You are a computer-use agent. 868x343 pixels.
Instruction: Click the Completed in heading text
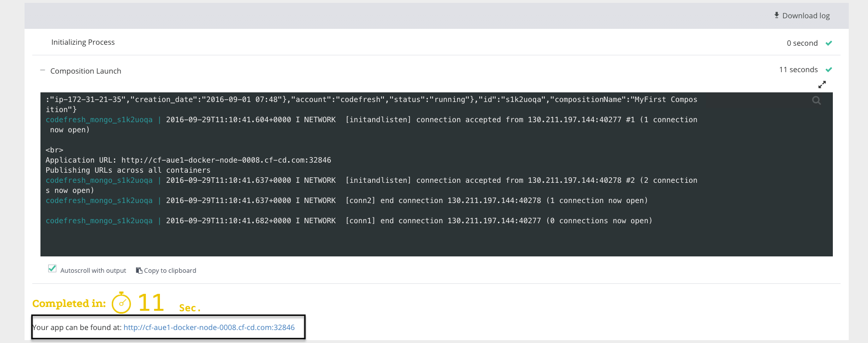tap(69, 304)
